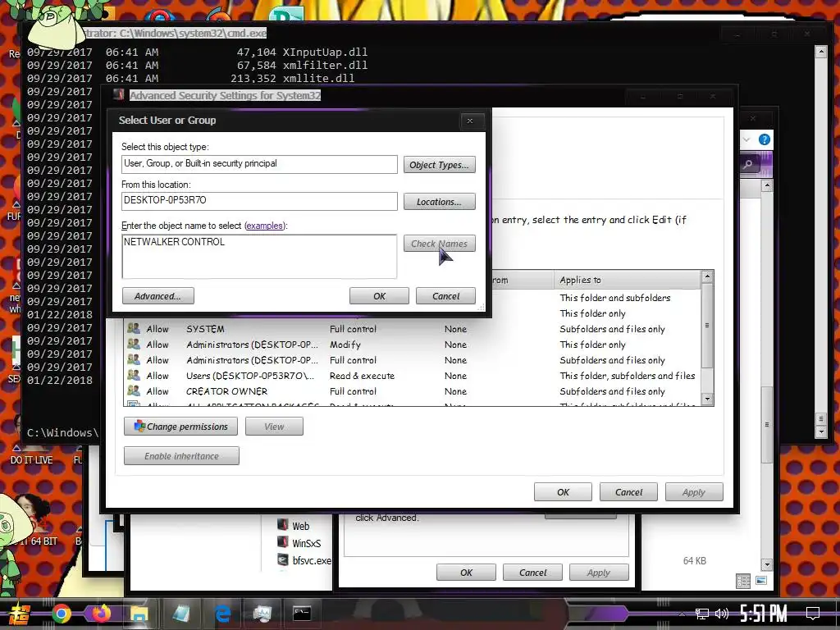The height and width of the screenshot is (630, 840).
Task: Click the taskbar clock showing 5:51 PM
Action: click(764, 614)
